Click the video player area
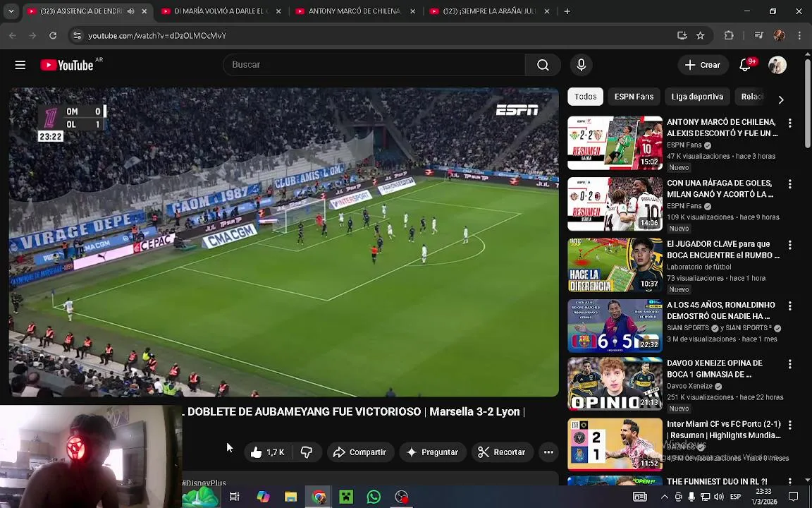Screen dimensions: 812x508 tap(284, 242)
